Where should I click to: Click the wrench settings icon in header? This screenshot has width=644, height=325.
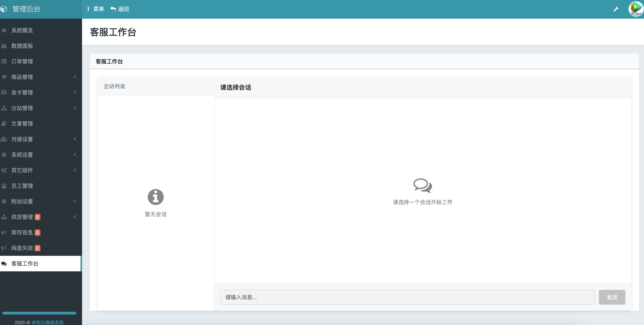[x=616, y=9]
